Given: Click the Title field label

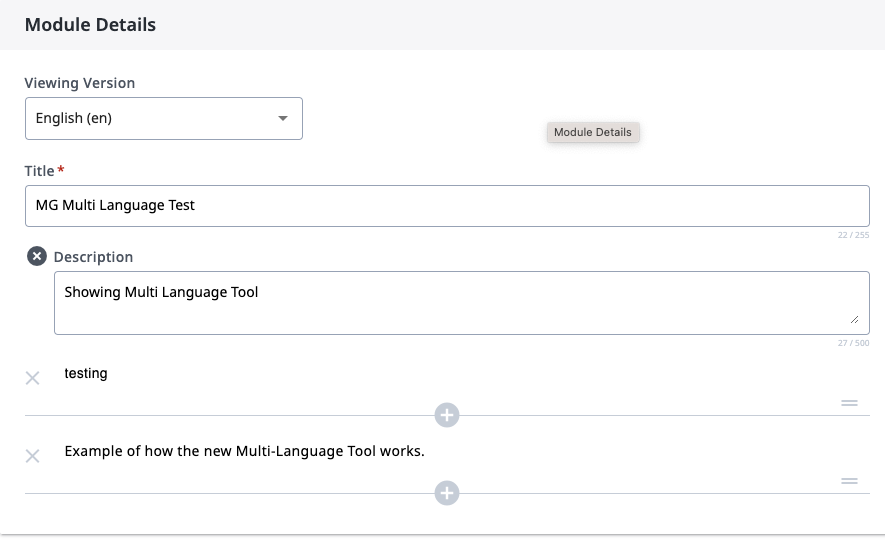Looking at the screenshot, I should [x=40, y=171].
